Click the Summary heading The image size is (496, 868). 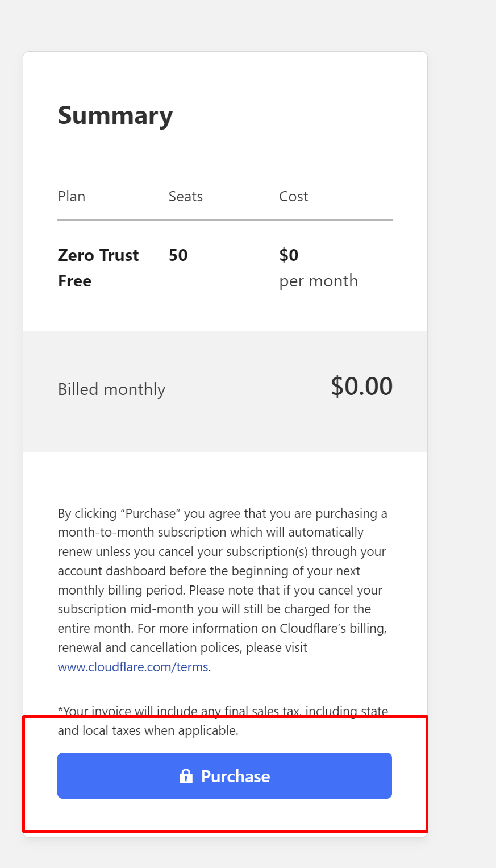click(115, 115)
